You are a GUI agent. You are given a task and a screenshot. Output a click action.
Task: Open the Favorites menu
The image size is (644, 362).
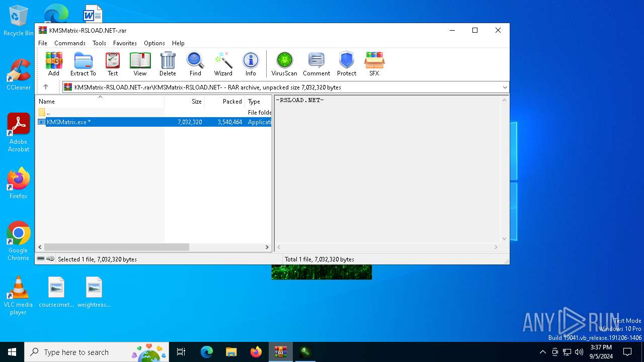click(x=125, y=43)
